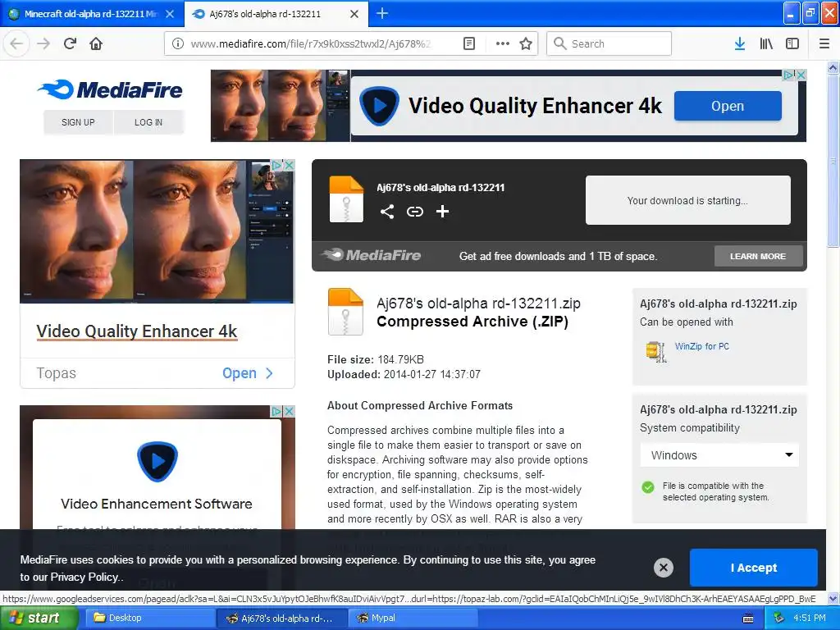This screenshot has height=630, width=840.
Task: Toggle the browser sidebar panel
Action: pyautogui.click(x=792, y=43)
